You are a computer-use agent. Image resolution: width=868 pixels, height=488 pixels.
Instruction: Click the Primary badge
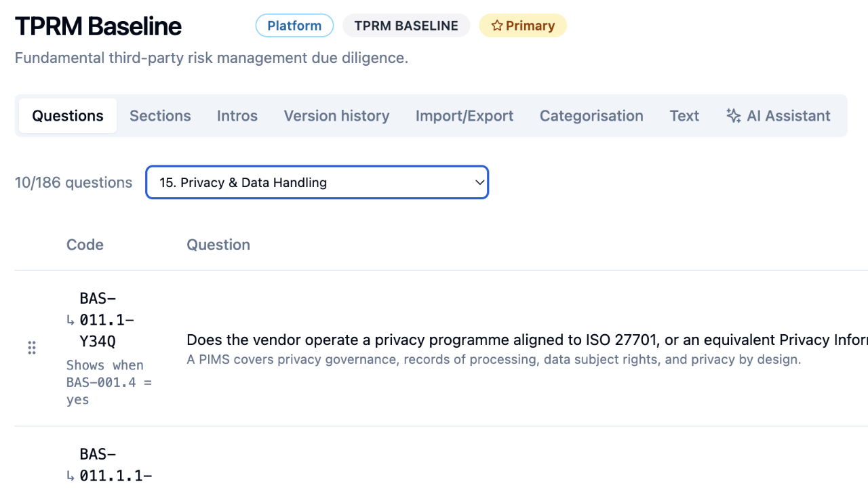pos(523,26)
